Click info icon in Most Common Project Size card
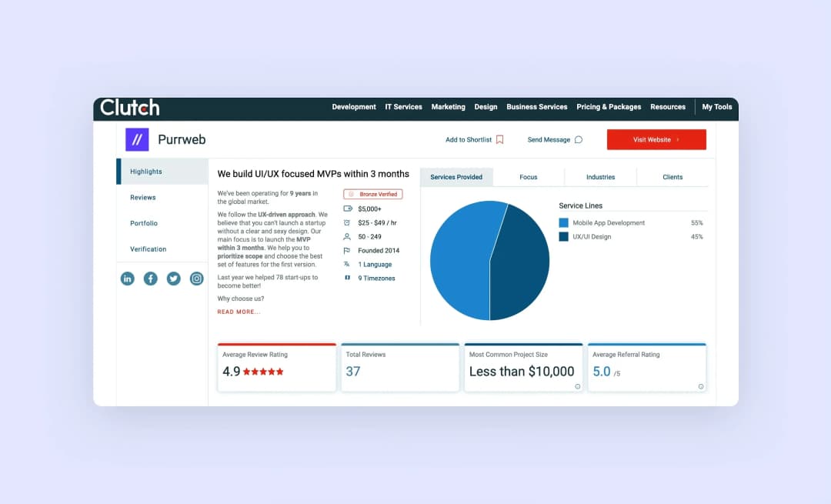831x504 pixels. pos(578,386)
